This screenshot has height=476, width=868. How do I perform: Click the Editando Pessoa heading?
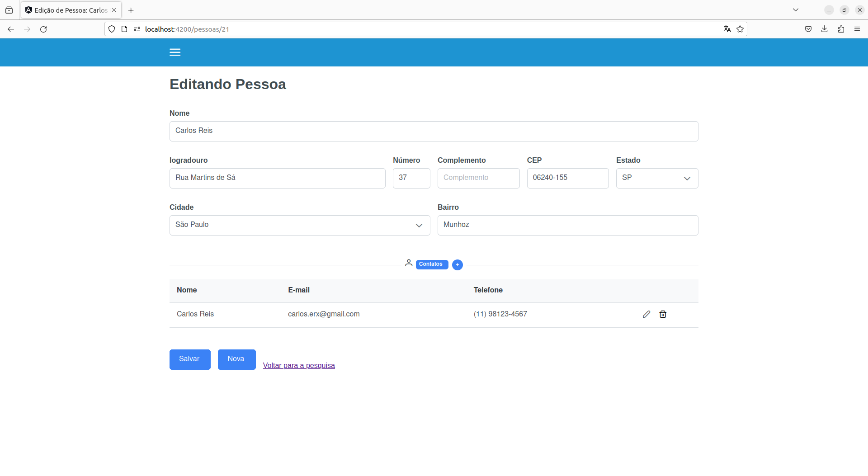coord(228,85)
